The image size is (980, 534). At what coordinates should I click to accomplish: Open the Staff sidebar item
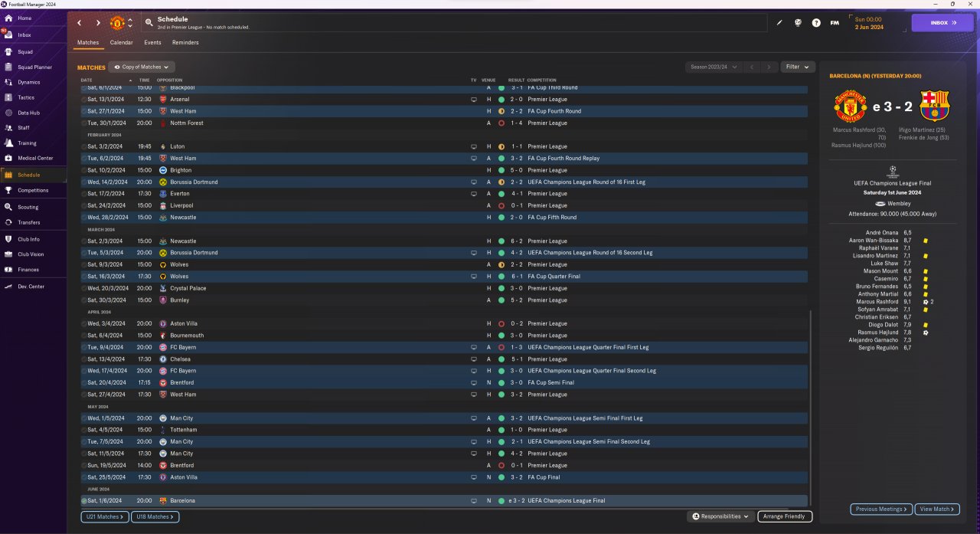24,128
